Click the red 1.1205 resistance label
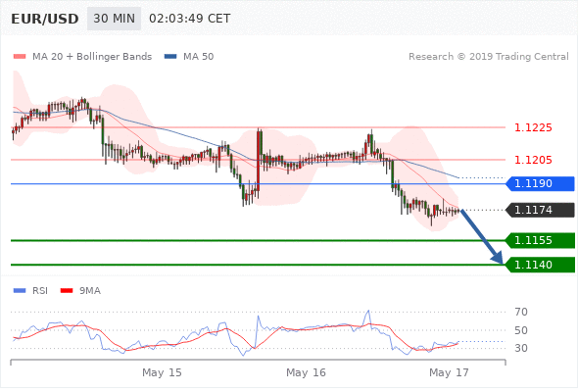 tap(533, 160)
